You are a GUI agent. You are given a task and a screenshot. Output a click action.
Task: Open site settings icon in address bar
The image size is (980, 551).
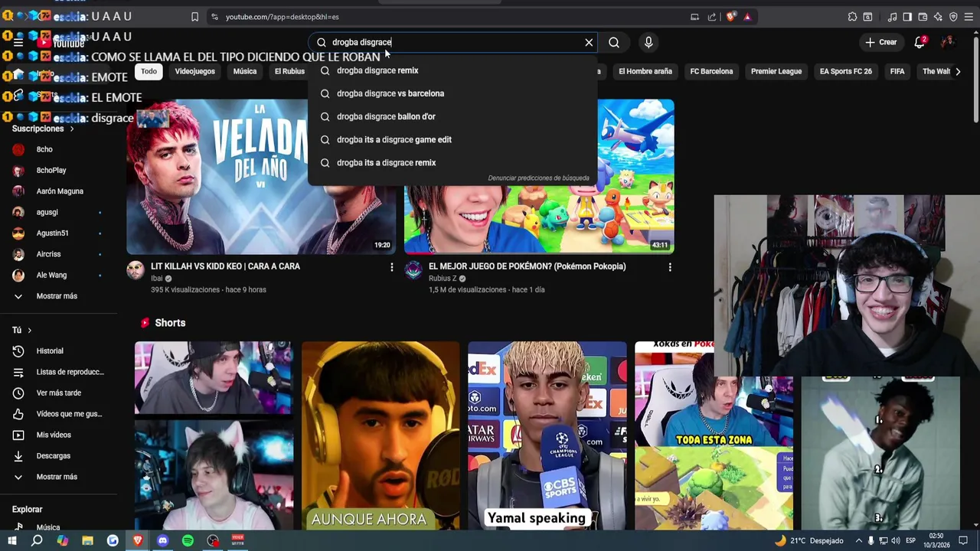[x=214, y=17]
